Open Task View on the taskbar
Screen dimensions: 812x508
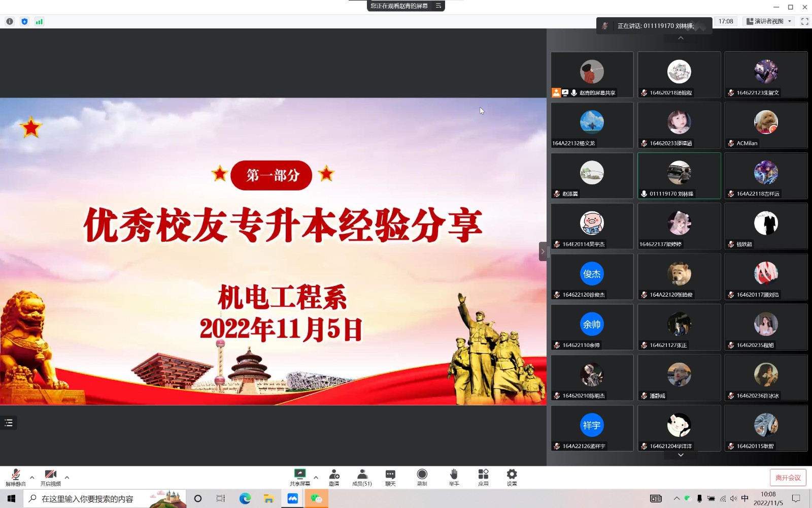(x=221, y=499)
